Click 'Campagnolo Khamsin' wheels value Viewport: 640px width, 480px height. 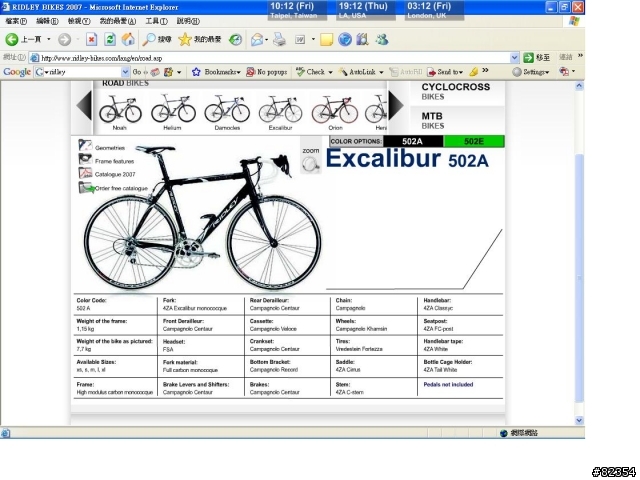click(361, 329)
